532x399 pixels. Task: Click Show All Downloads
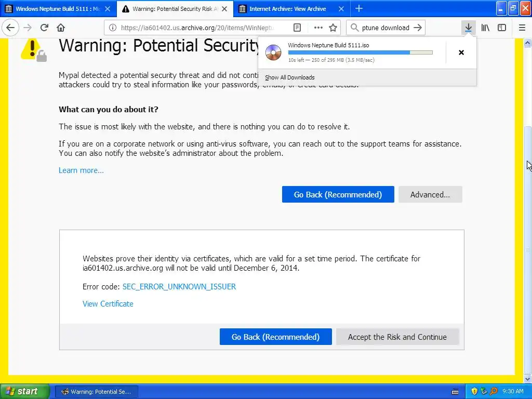coord(290,77)
